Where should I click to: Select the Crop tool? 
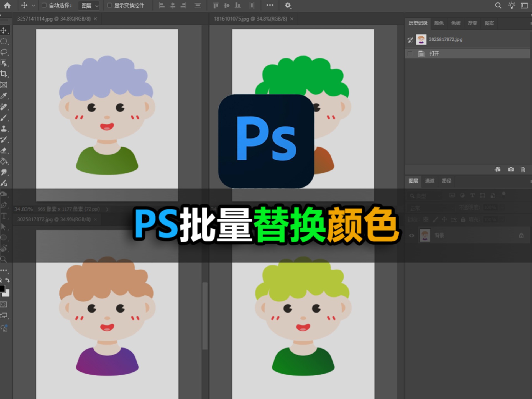click(x=4, y=74)
